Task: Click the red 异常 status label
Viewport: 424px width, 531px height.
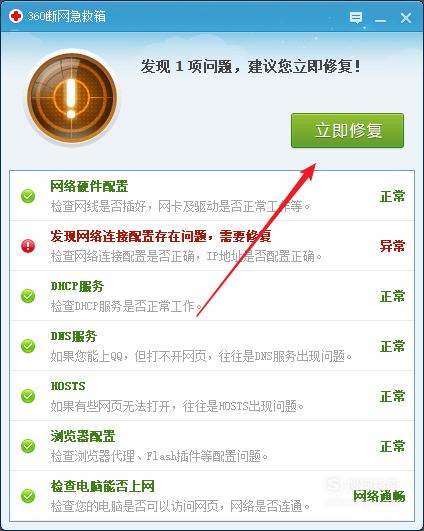Action: (x=392, y=246)
